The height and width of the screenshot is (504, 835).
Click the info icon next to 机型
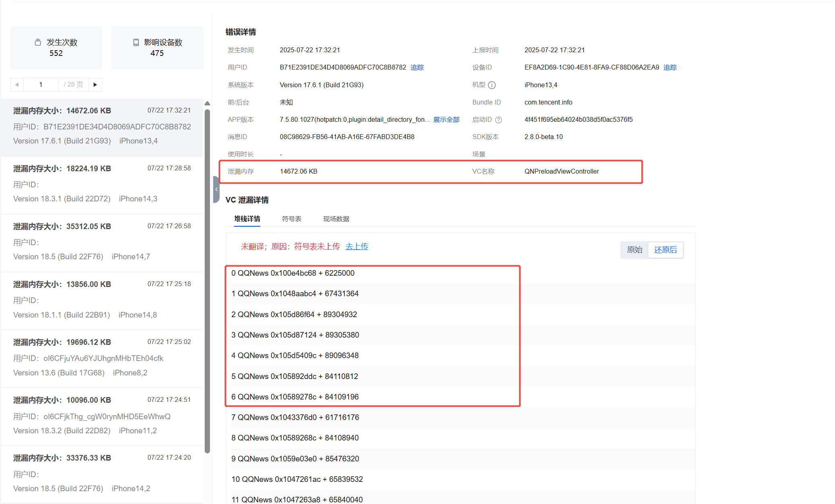pos(492,85)
